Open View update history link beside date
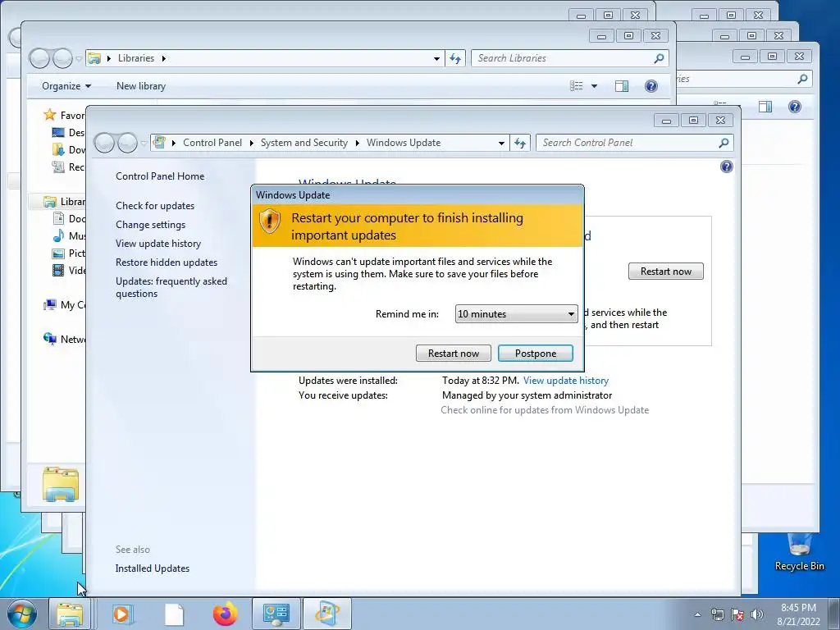 click(566, 381)
